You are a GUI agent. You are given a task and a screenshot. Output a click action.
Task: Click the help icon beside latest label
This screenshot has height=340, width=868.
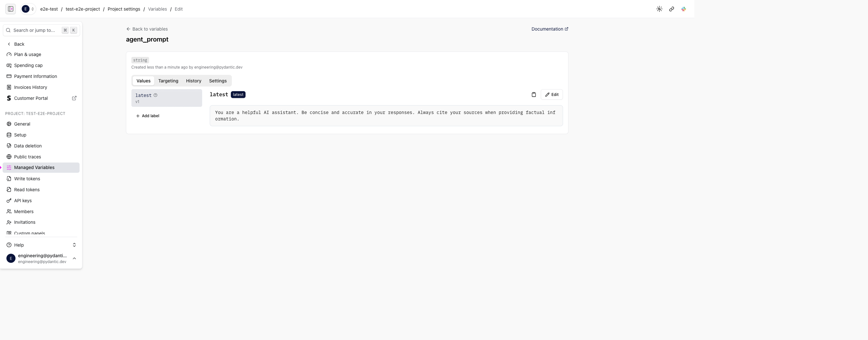tap(155, 95)
